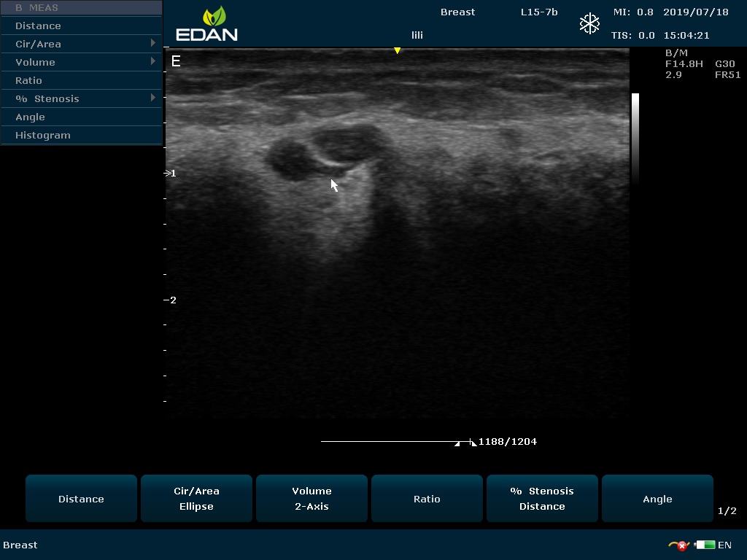Expand the Volume submenu arrow
747x560 pixels.
coord(153,62)
